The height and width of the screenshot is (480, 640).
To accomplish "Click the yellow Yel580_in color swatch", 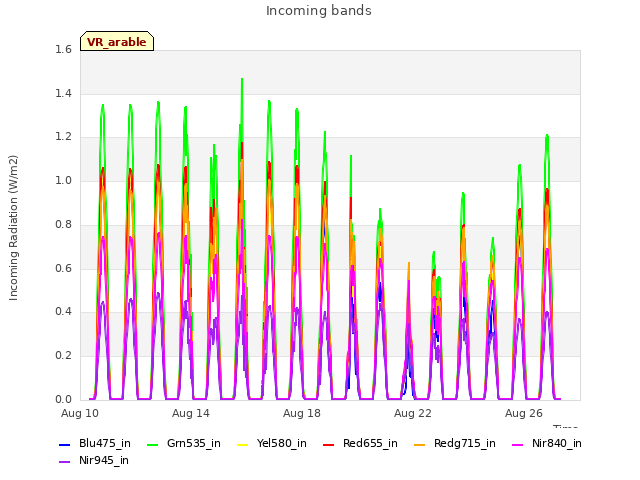I will tap(242, 444).
